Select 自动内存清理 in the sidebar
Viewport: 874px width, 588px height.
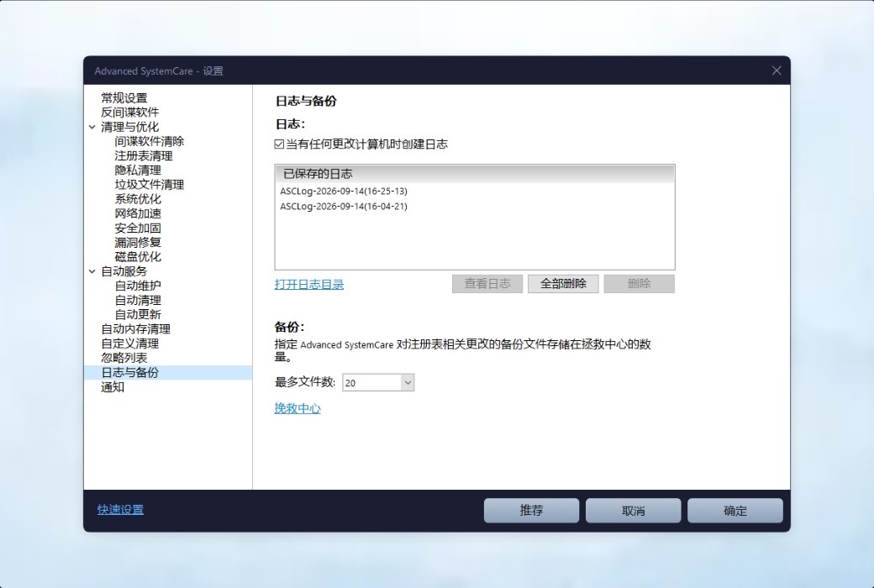tap(135, 329)
